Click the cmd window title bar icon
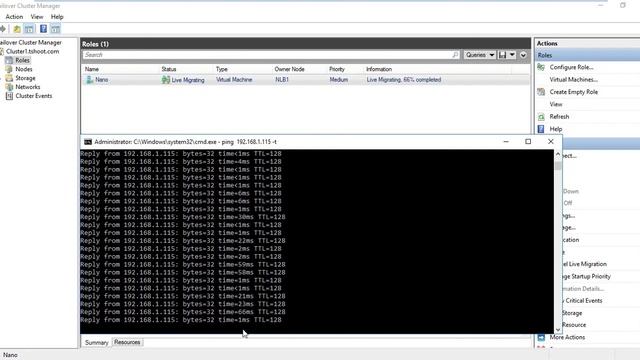The image size is (640, 360). [x=88, y=142]
